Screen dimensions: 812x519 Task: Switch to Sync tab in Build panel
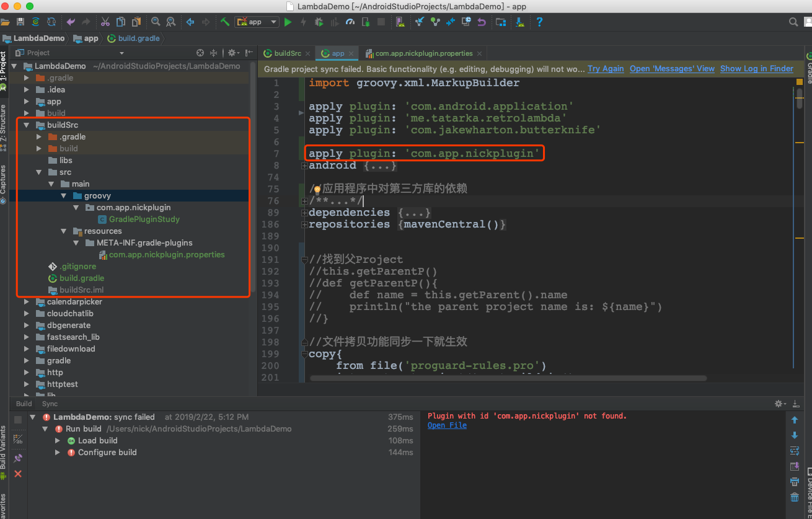(50, 404)
